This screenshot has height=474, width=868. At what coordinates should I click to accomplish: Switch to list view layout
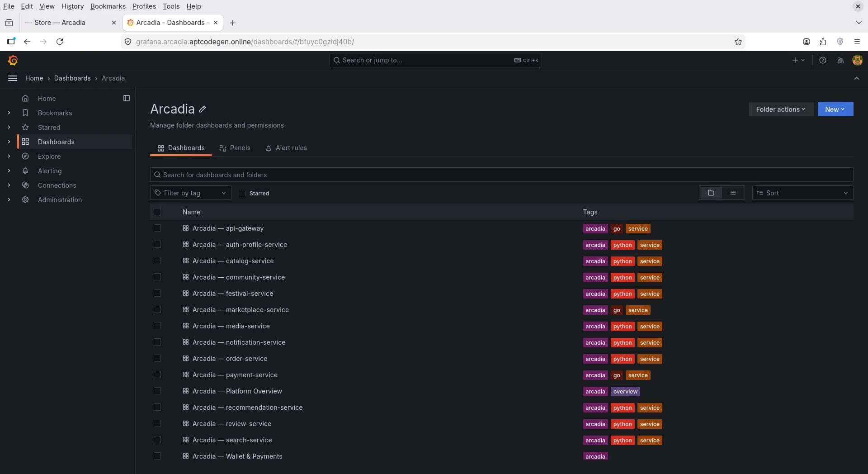[733, 193]
